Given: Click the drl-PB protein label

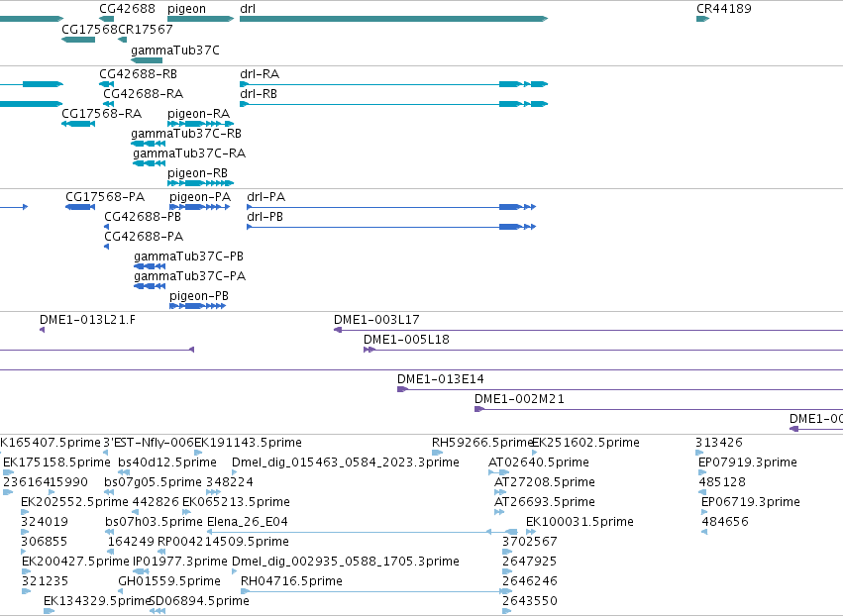Looking at the screenshot, I should (265, 217).
